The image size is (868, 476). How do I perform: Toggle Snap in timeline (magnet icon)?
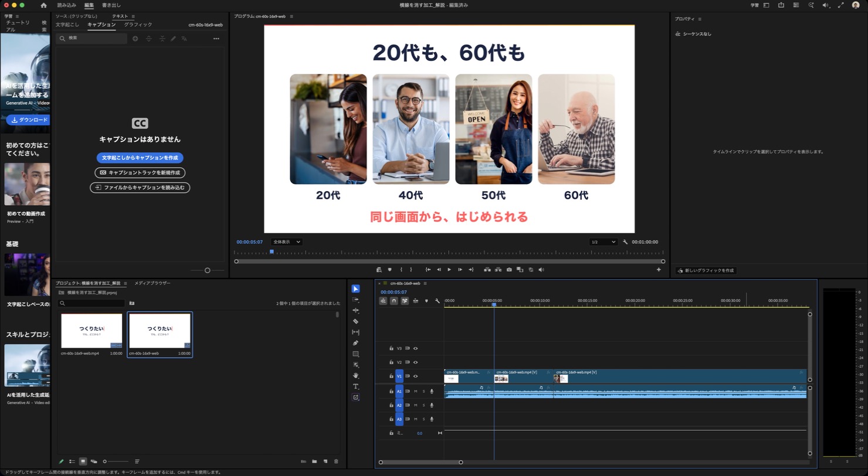394,301
